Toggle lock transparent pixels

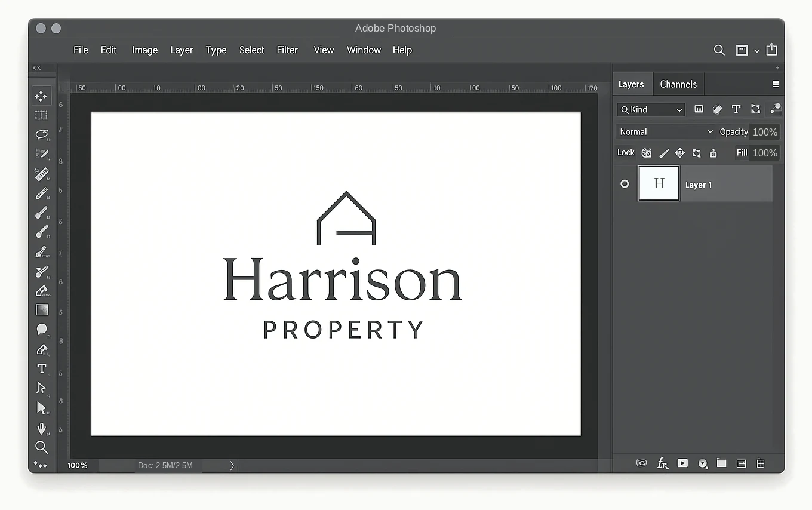[x=646, y=153]
